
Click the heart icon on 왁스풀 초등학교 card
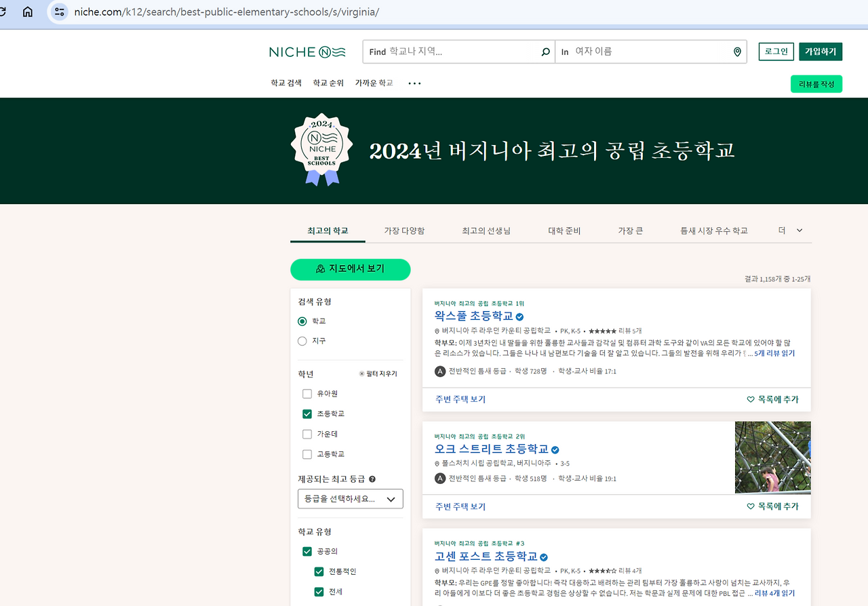click(x=751, y=400)
